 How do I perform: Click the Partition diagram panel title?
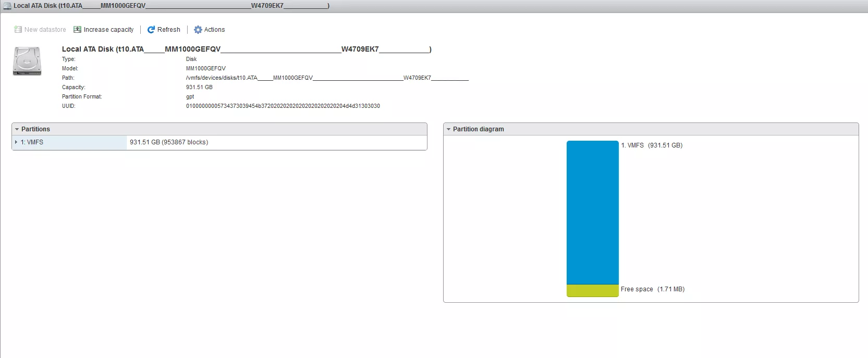click(x=479, y=129)
